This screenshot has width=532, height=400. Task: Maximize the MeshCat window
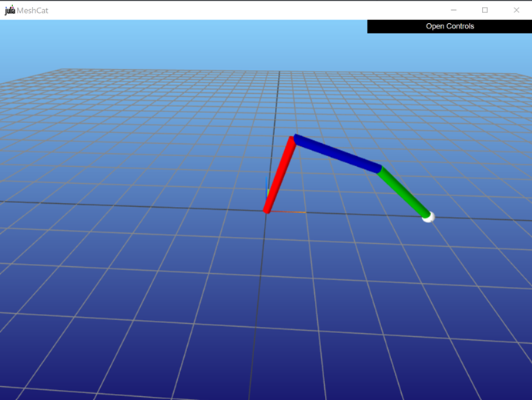click(485, 10)
